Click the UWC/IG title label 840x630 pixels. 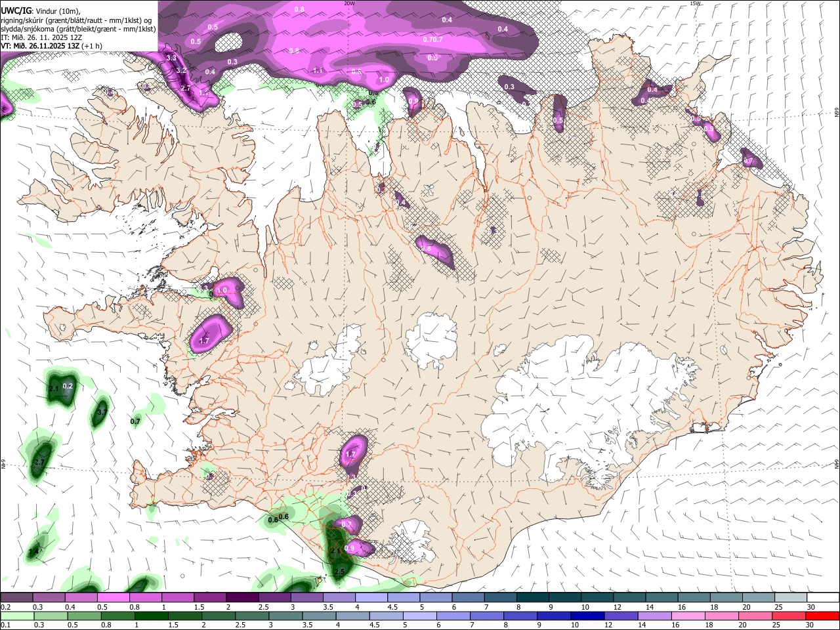click(x=15, y=9)
